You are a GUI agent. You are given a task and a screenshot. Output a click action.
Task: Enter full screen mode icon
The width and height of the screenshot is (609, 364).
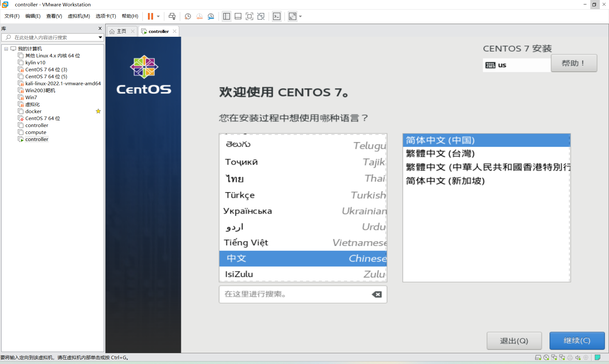(x=249, y=16)
